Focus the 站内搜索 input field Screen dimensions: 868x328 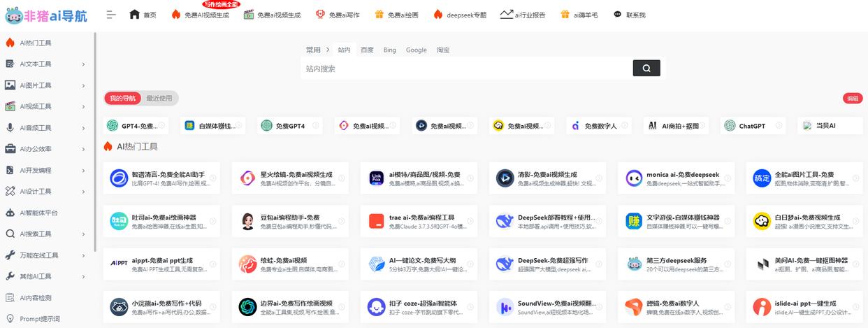point(467,69)
